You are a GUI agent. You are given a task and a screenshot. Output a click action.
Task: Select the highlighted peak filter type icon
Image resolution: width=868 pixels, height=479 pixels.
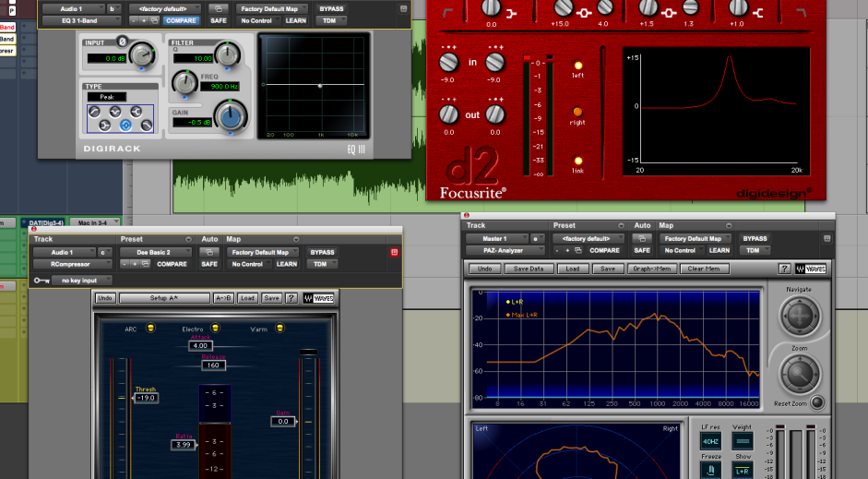click(x=125, y=126)
